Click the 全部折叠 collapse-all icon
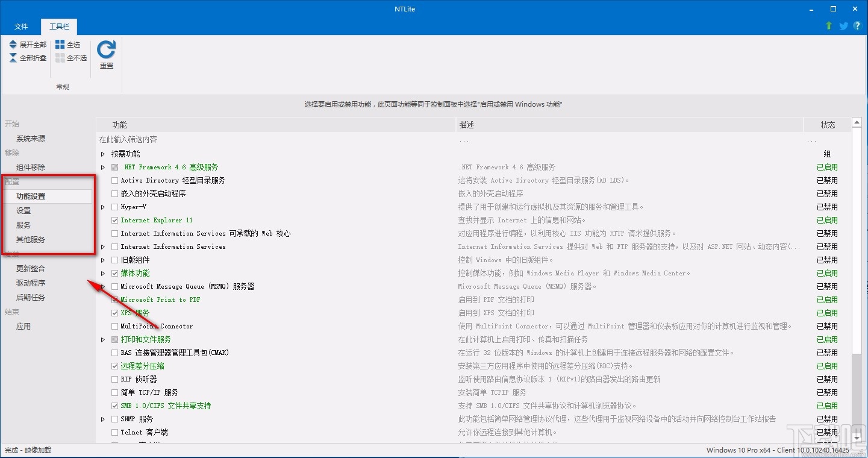The height and width of the screenshot is (458, 868). pyautogui.click(x=13, y=57)
